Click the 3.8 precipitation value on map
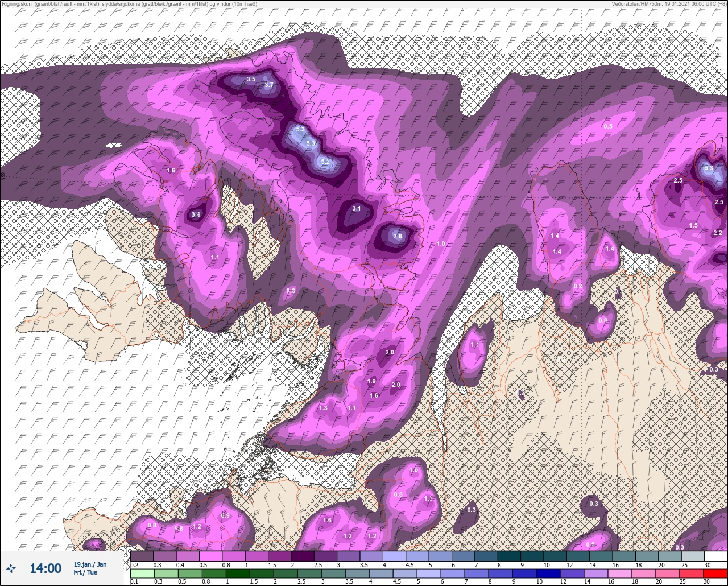This screenshot has width=728, height=586. pos(398,237)
